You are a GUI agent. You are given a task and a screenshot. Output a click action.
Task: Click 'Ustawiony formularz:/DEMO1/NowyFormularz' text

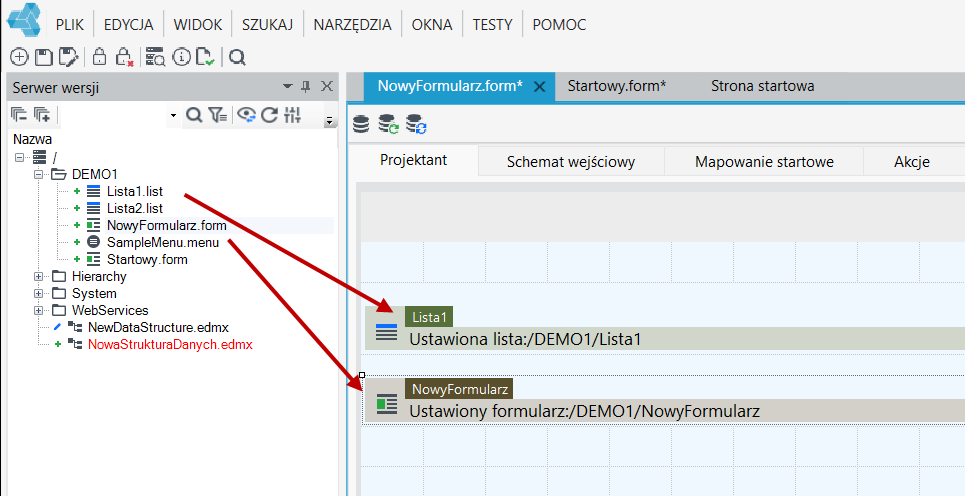585,411
